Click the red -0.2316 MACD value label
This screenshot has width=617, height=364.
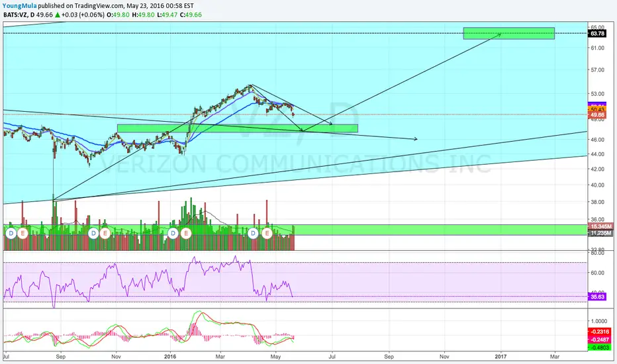tap(600, 332)
